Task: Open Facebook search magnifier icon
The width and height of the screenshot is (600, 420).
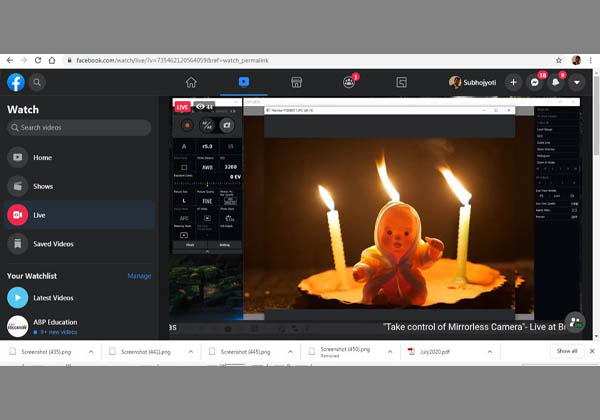Action: (37, 82)
